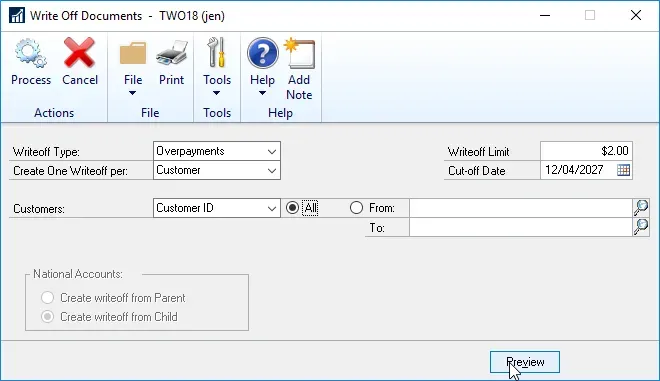Click the From field lookup magnifier
This screenshot has width=660, height=381.
(x=641, y=208)
